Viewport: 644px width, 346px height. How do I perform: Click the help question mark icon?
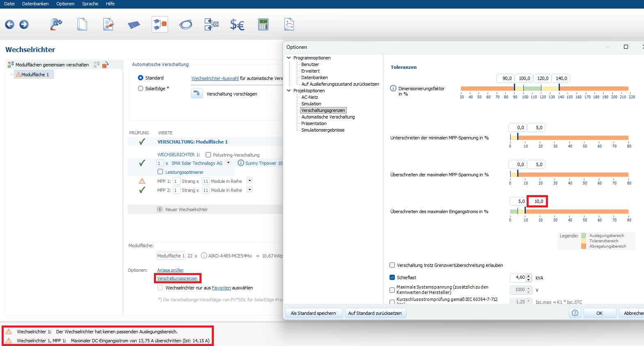click(575, 313)
